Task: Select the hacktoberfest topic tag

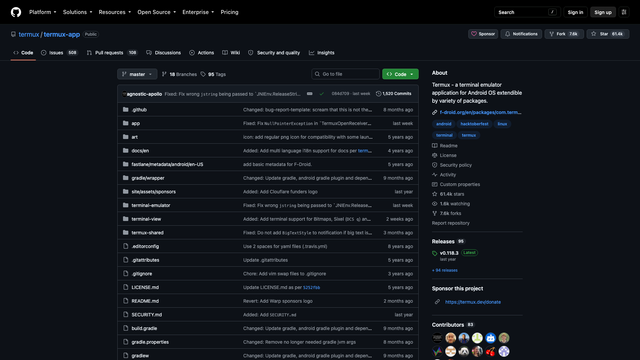Action: 474,124
